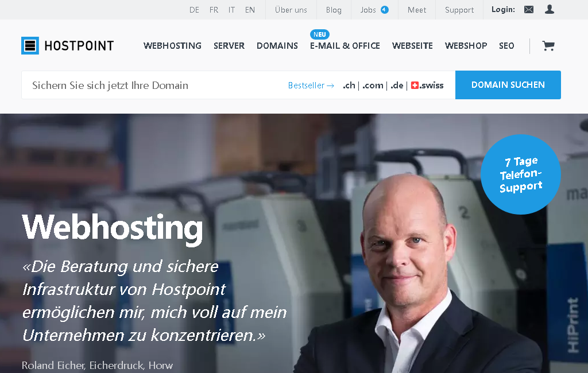Viewport: 588px width, 373px height.
Task: Open the Server menu item
Action: [229, 46]
